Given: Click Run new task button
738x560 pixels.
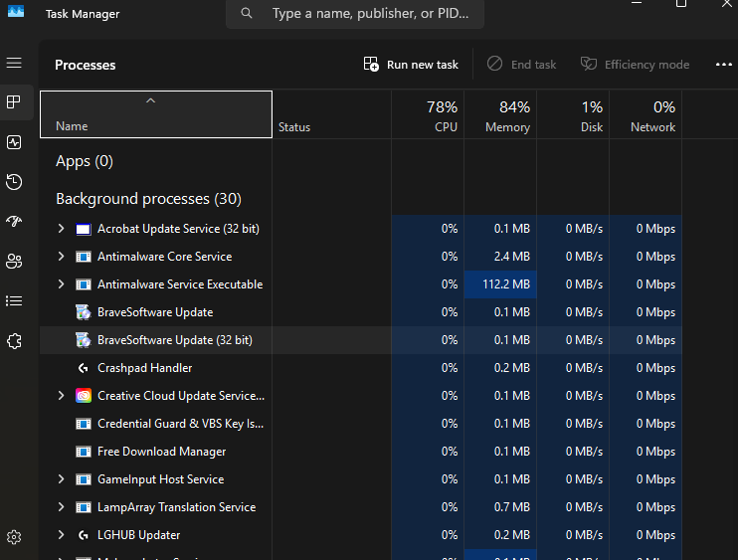Looking at the screenshot, I should tap(411, 65).
